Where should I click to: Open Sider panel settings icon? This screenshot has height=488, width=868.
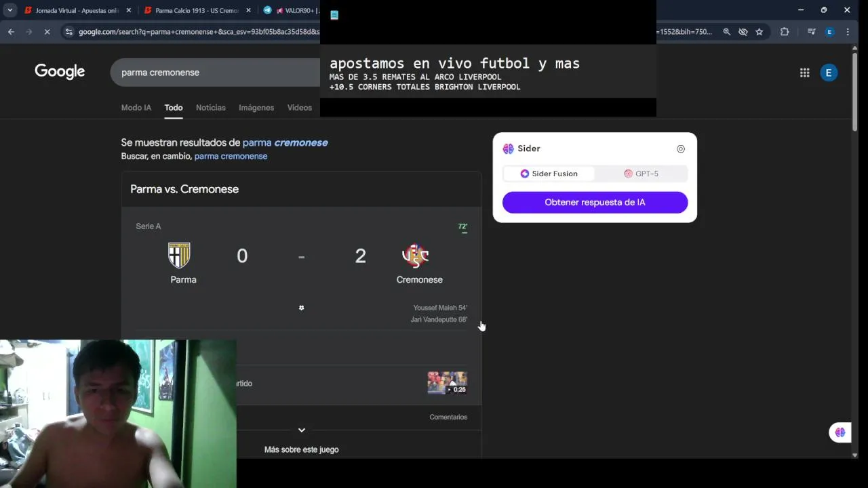681,149
